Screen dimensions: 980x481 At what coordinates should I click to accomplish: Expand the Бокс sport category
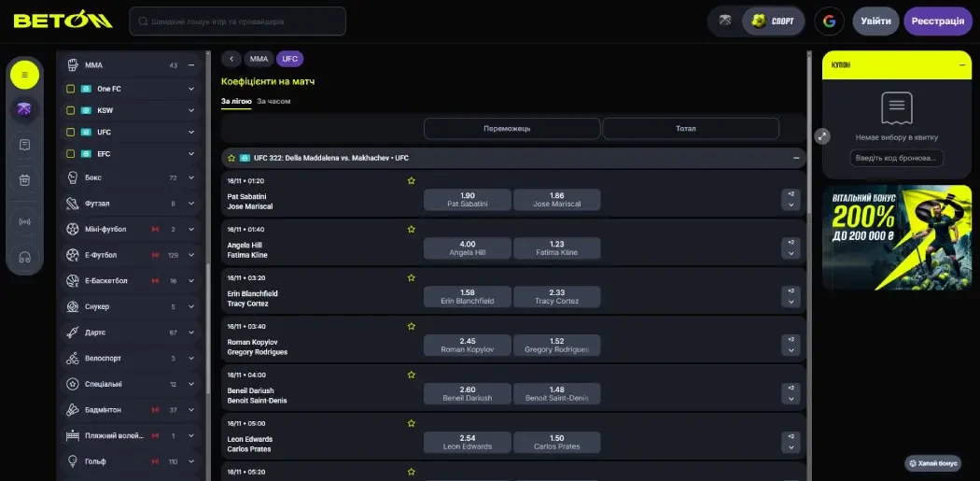(x=191, y=177)
